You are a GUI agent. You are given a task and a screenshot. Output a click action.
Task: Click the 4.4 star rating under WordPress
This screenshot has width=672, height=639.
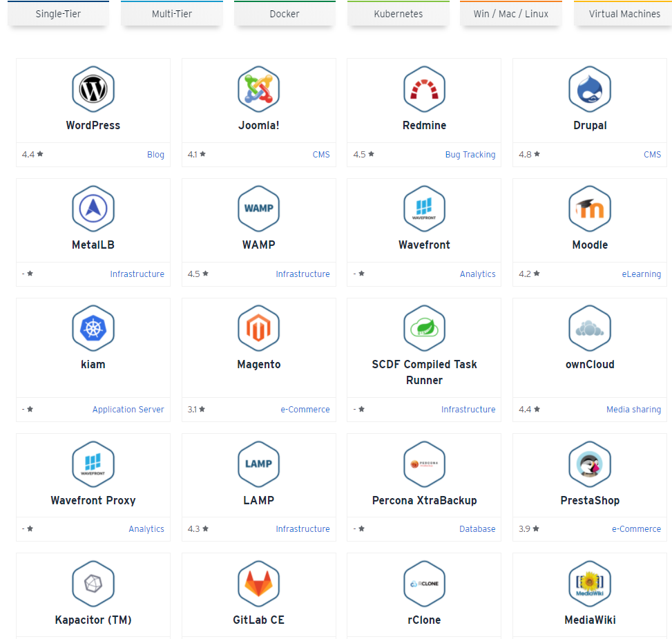(x=32, y=154)
